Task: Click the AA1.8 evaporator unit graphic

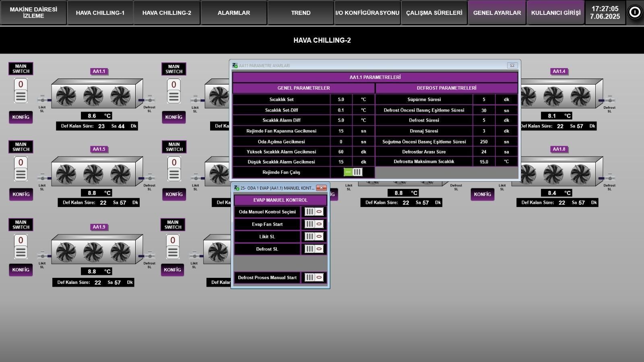Action: click(557, 172)
